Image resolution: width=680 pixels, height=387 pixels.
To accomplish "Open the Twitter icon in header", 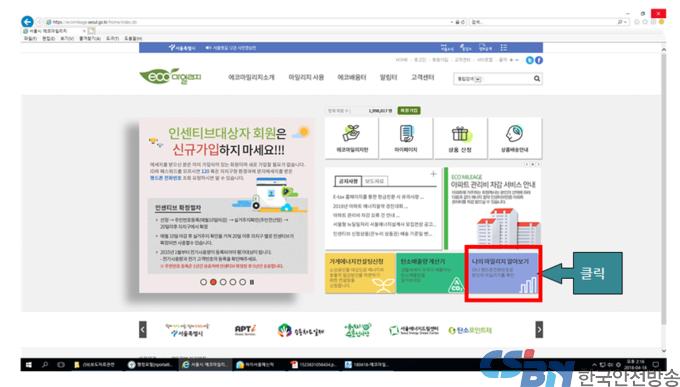I will tap(530, 60).
